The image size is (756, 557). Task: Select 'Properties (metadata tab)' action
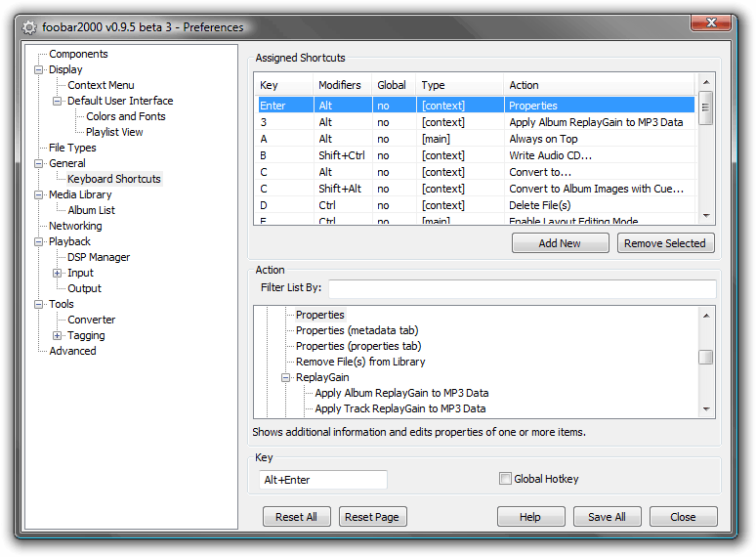[x=357, y=331]
